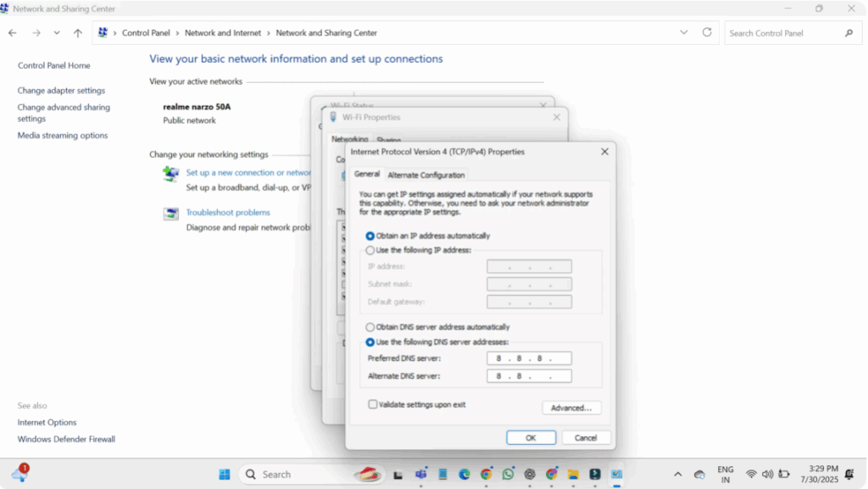
Task: Open Microsoft Edge from the taskbar
Action: (x=465, y=475)
